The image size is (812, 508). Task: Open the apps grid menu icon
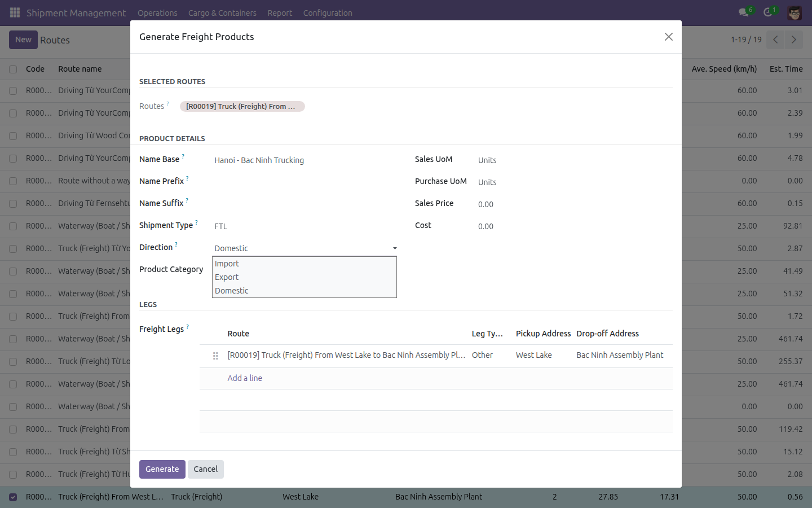pos(15,12)
